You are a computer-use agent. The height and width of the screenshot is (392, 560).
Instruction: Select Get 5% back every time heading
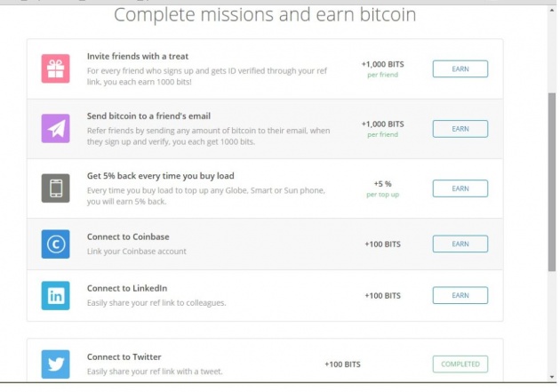(160, 176)
